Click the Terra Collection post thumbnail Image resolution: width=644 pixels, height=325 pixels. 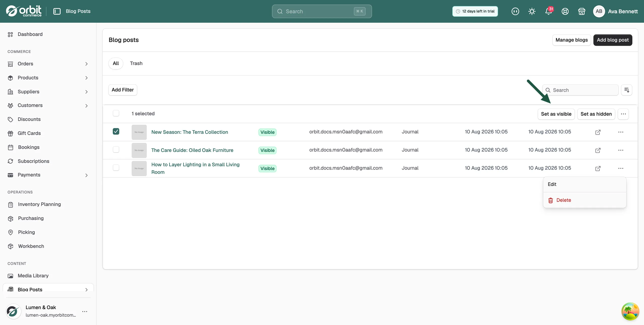pyautogui.click(x=139, y=132)
